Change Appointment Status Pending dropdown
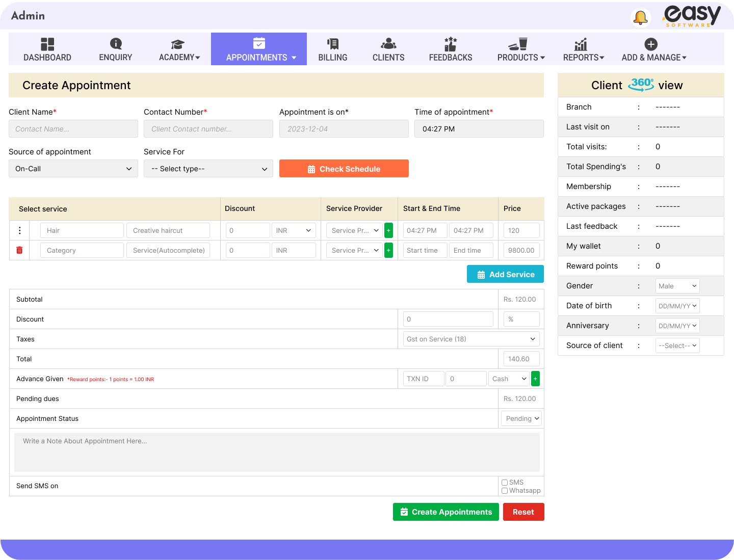Screen dimensions: 734x560 (x=521, y=418)
